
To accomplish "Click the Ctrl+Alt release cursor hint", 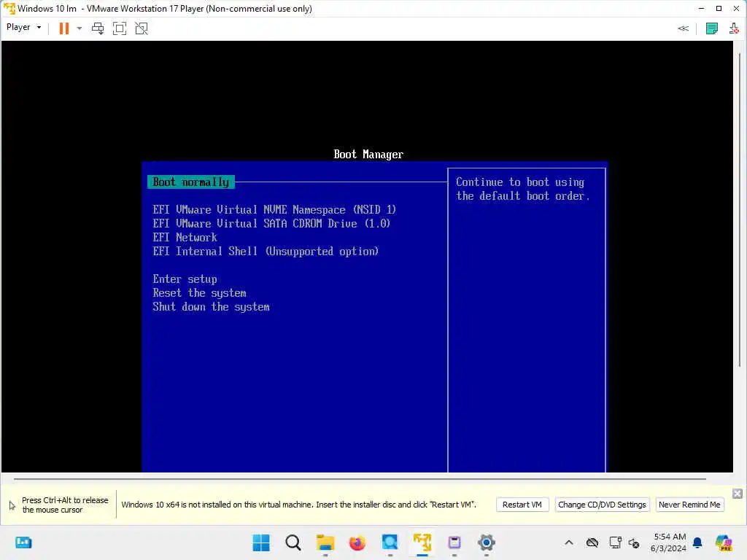I will point(65,505).
